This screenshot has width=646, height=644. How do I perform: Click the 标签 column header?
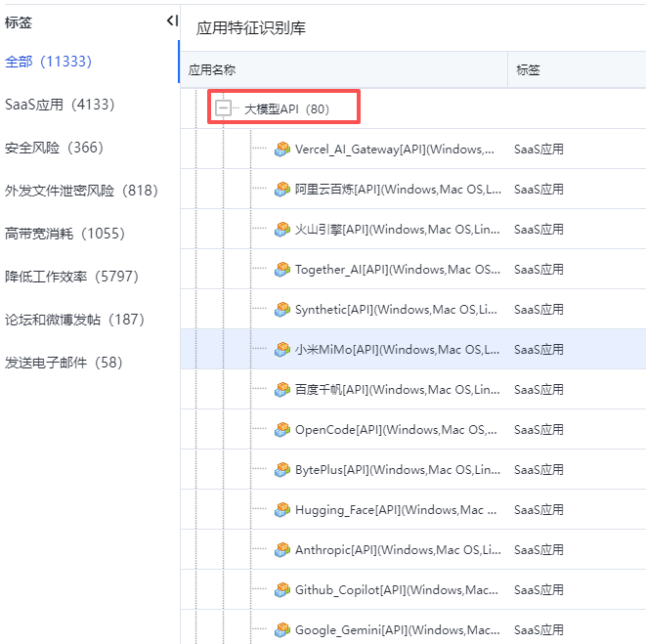(x=528, y=70)
